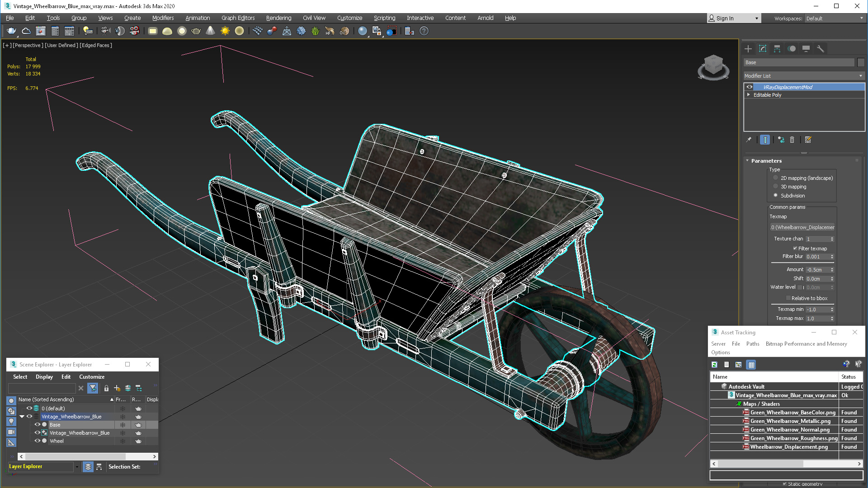Click Configure Modifier Sets icon
This screenshot has width=868, height=488.
pyautogui.click(x=808, y=140)
